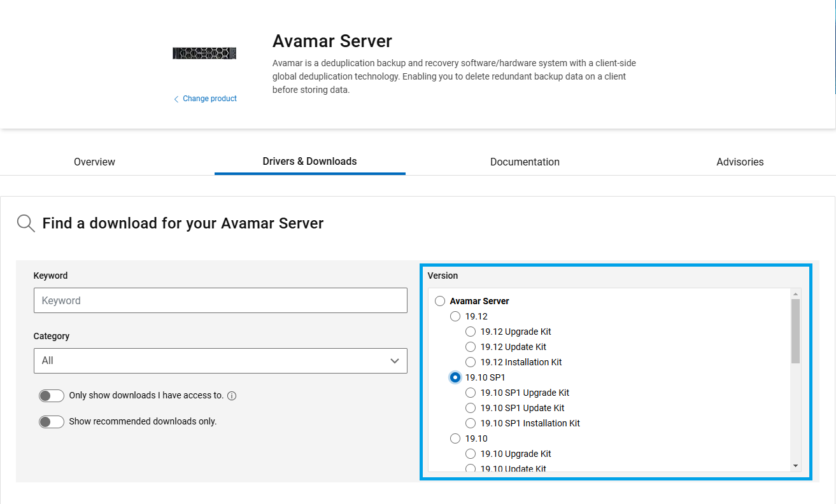This screenshot has width=836, height=504.
Task: Switch to the Overview tab
Action: pos(94,162)
